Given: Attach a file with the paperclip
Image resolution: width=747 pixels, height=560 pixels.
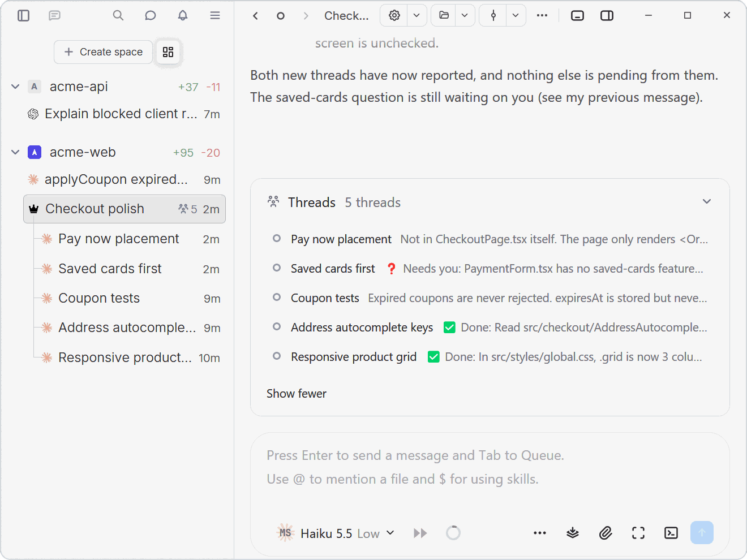Looking at the screenshot, I should 606,533.
